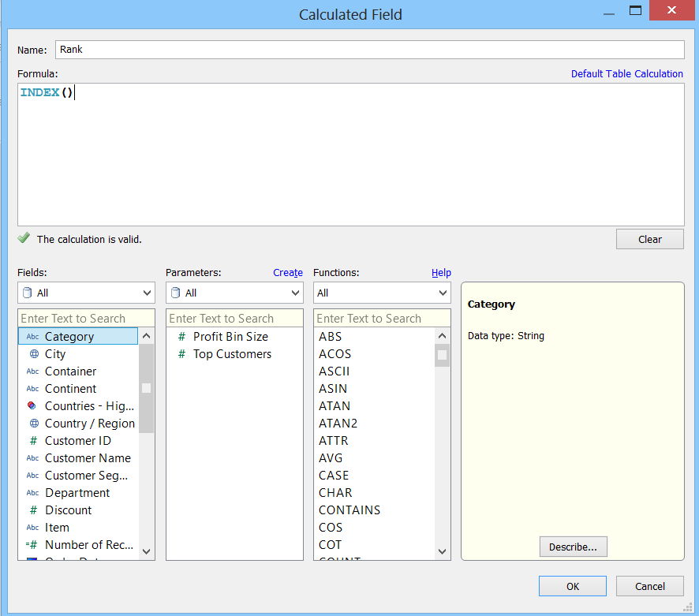Click the hash icon next to Profit Bin Size

tap(181, 337)
